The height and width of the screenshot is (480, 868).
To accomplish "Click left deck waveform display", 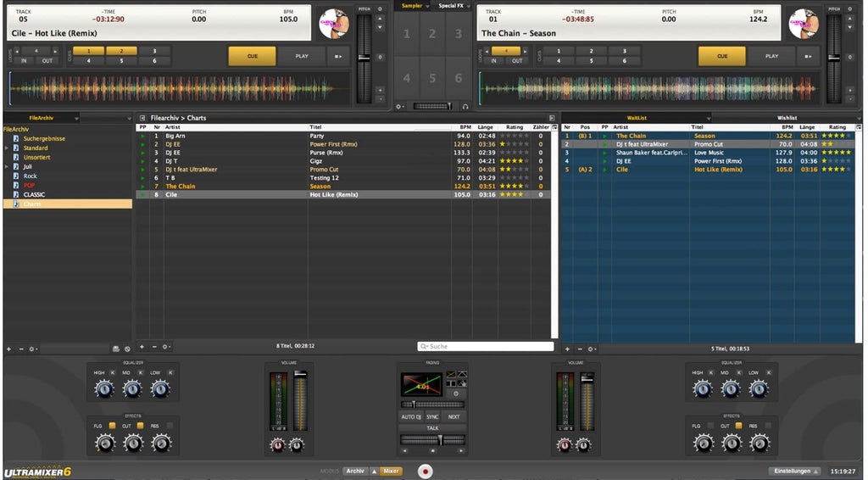I will coord(180,88).
